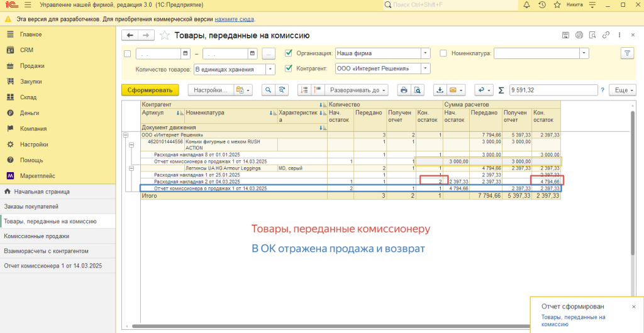Open Деньги section
The image size is (644, 333).
(x=30, y=112)
